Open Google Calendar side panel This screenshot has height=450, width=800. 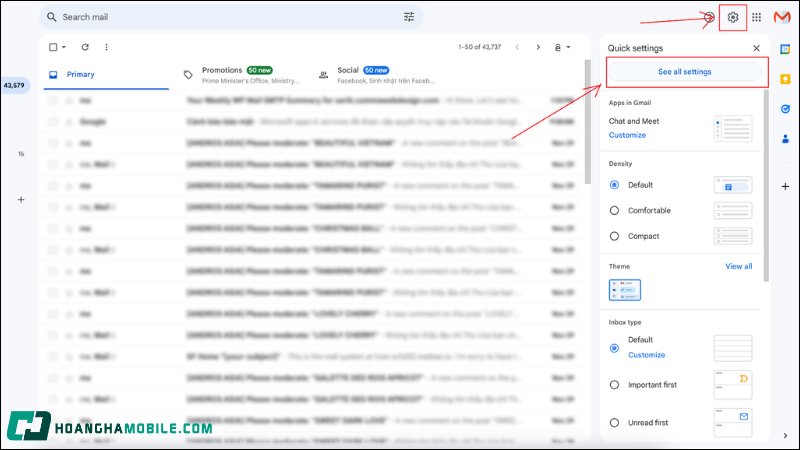pos(785,49)
